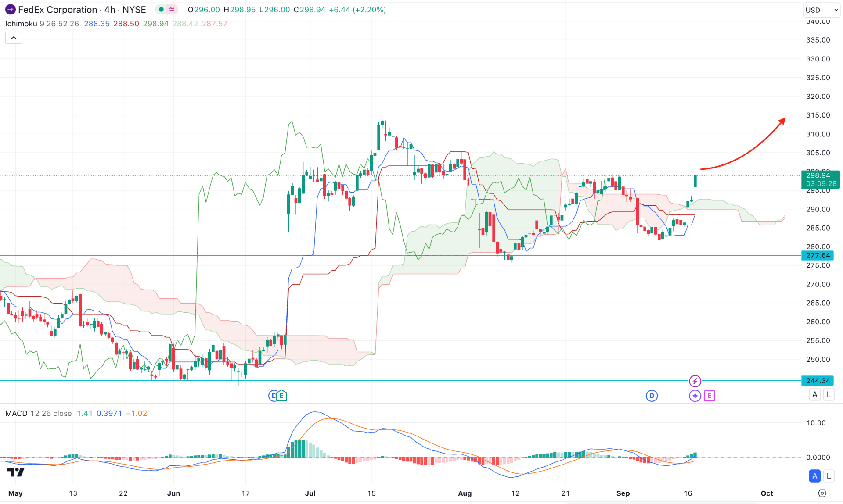Click Ichimoku value 298.94 in green
This screenshot has height=504, width=843.
[156, 24]
